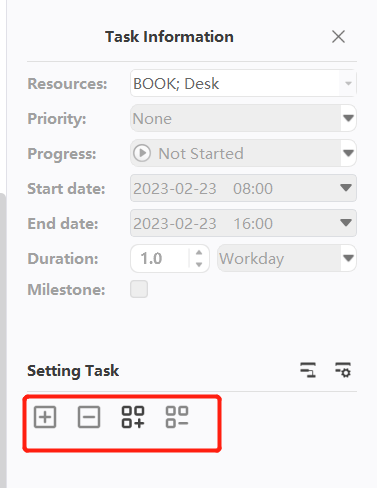
Task: Open Gantt options via lines-with-gear icon
Action: (x=343, y=370)
